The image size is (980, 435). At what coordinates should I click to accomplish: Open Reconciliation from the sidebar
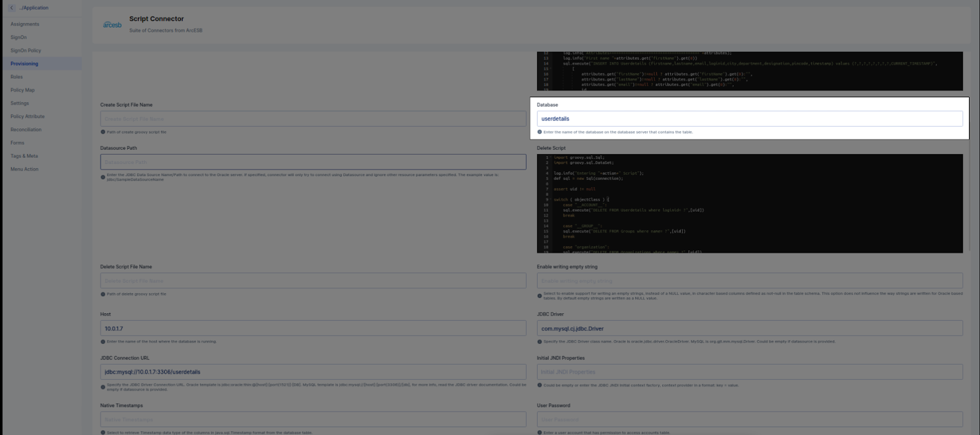click(x=26, y=130)
